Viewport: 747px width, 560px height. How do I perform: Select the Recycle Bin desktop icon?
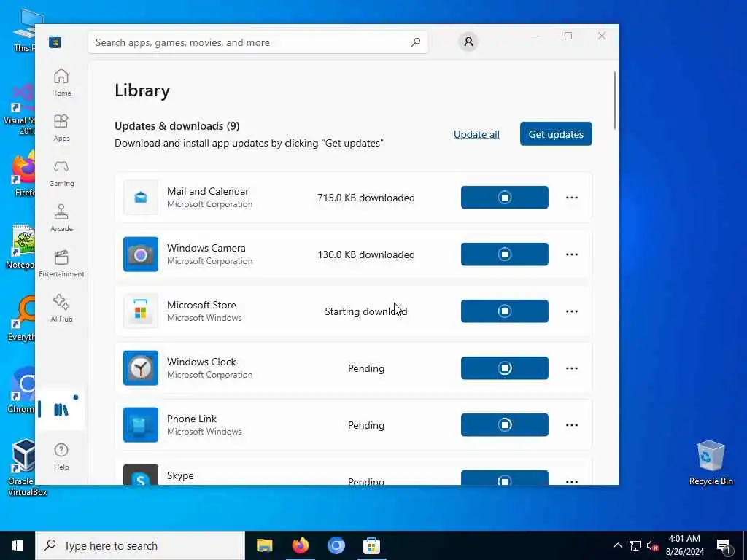(x=711, y=463)
